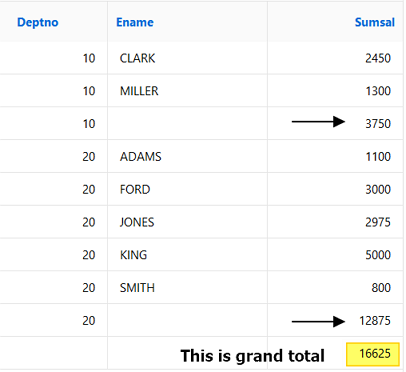406x372 pixels.
Task: Select the KING name cell
Action: tap(133, 255)
